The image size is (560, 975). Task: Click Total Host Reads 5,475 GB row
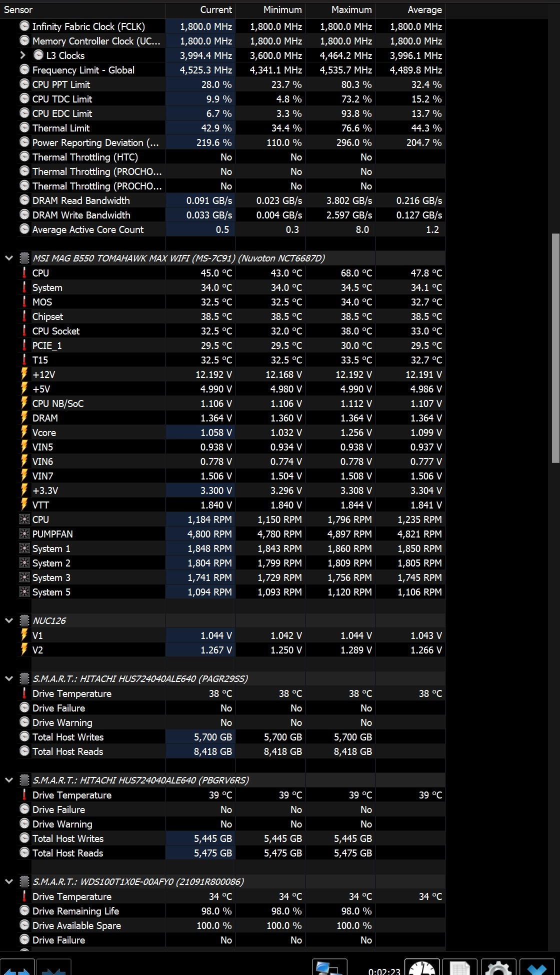point(222,853)
